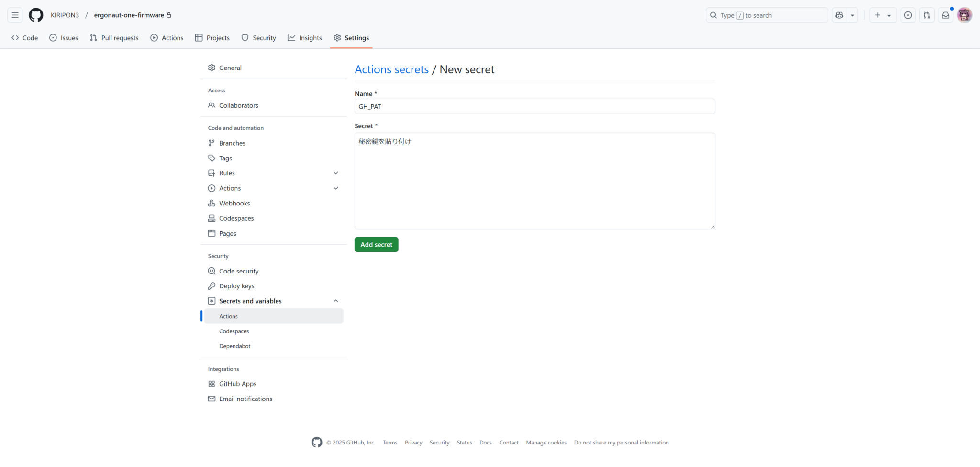Follow the Actions secrets breadcrumb link
Viewport: 980px width, 467px height.
click(391, 70)
